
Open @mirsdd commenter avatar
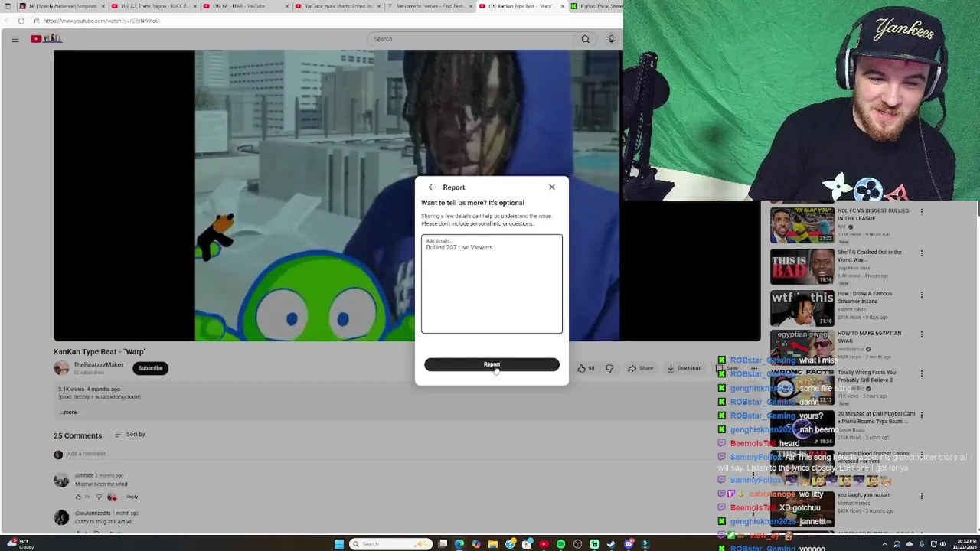[x=61, y=481]
